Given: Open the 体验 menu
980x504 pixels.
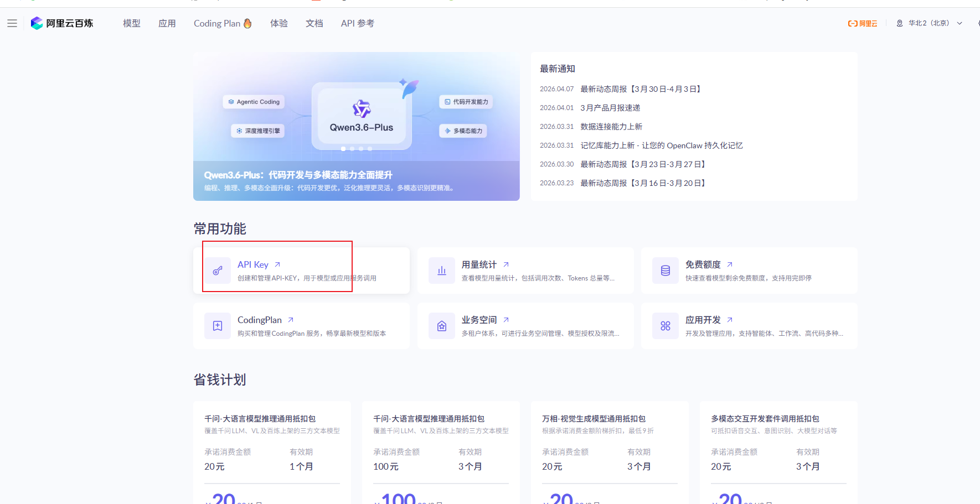Looking at the screenshot, I should [279, 23].
